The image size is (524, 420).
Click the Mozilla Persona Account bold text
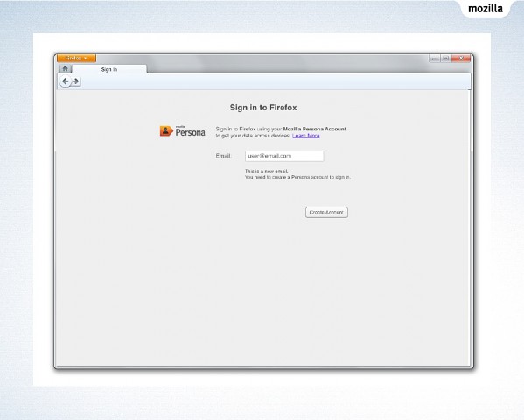click(x=314, y=129)
